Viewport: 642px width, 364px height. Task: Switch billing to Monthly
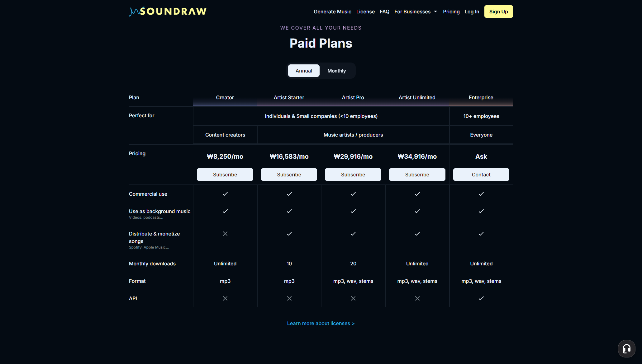[x=336, y=71]
